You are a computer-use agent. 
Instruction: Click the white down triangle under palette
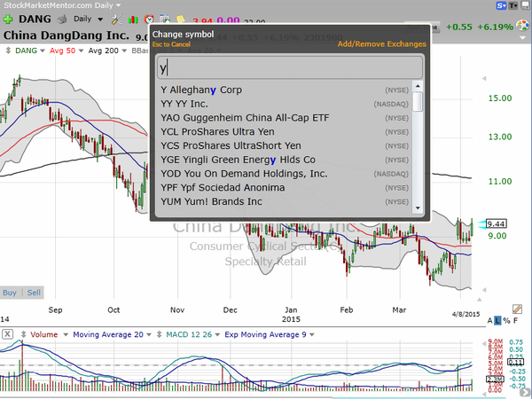pyautogui.click(x=522, y=38)
